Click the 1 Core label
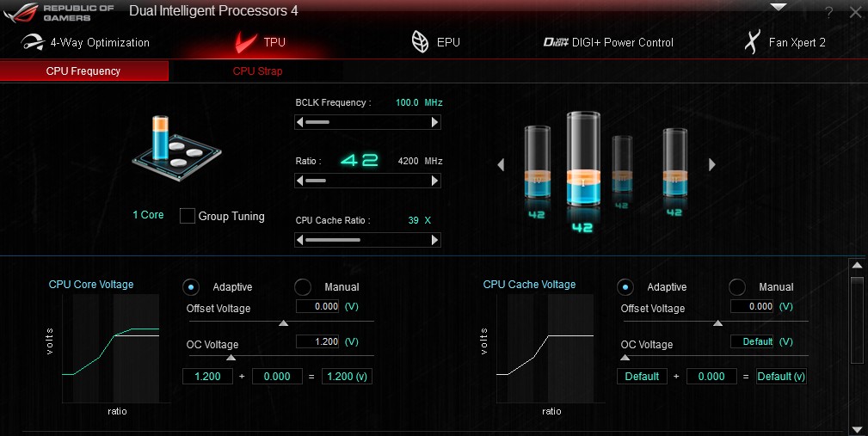The image size is (868, 436). [148, 215]
